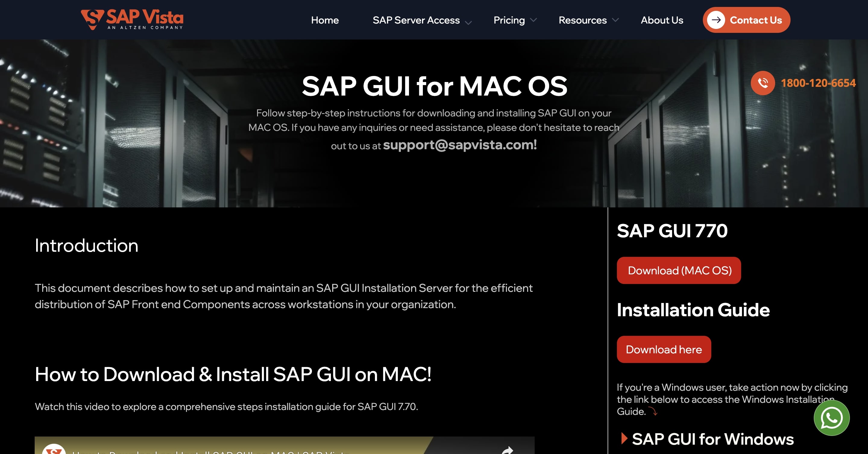This screenshot has width=868, height=454.
Task: Click the support@sapvista.com email address
Action: click(460, 145)
